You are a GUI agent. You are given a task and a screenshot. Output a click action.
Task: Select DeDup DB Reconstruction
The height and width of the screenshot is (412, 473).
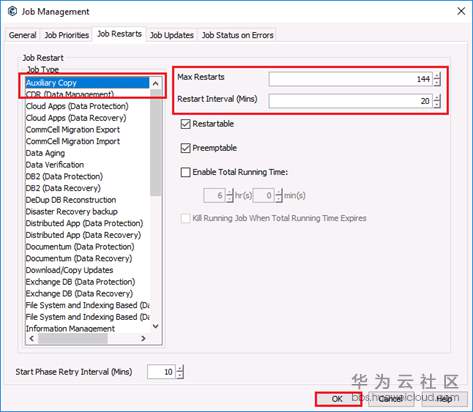point(87,200)
